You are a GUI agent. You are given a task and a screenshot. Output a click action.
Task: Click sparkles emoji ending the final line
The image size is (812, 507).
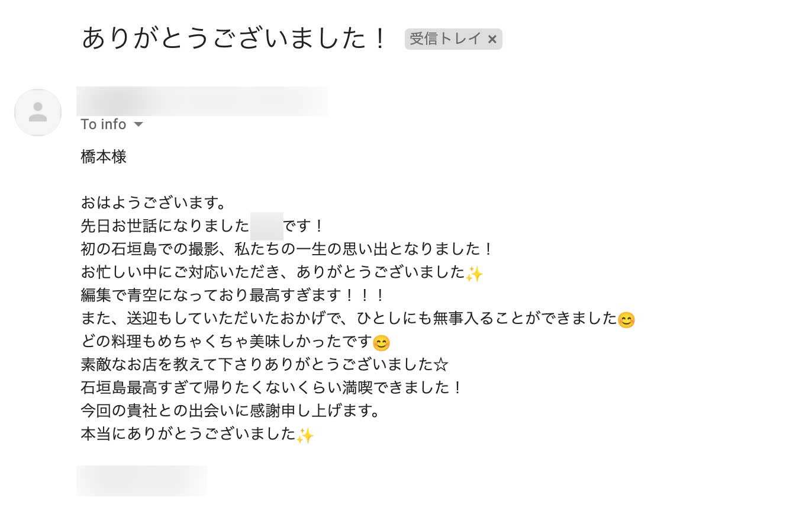point(305,436)
